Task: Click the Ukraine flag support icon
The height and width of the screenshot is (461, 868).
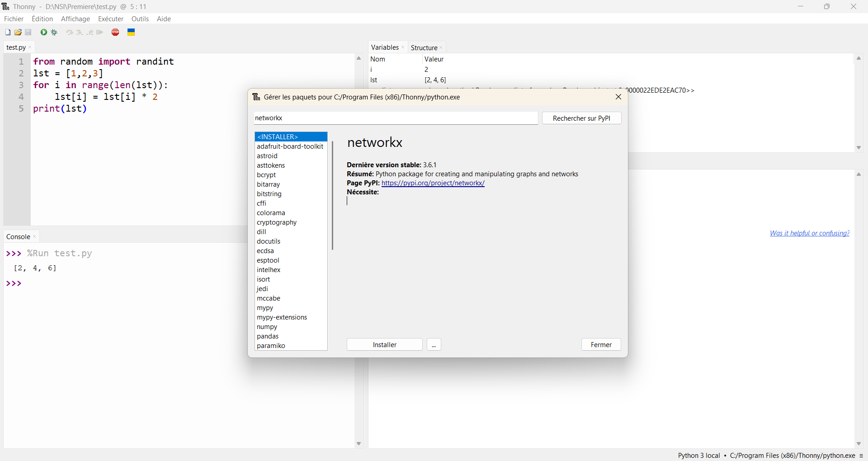Action: click(131, 32)
